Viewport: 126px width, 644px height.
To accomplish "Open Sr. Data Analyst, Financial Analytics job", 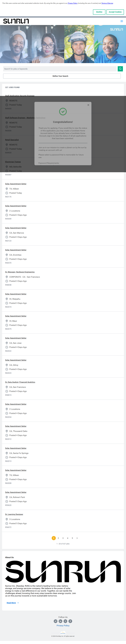I will coord(20,382).
